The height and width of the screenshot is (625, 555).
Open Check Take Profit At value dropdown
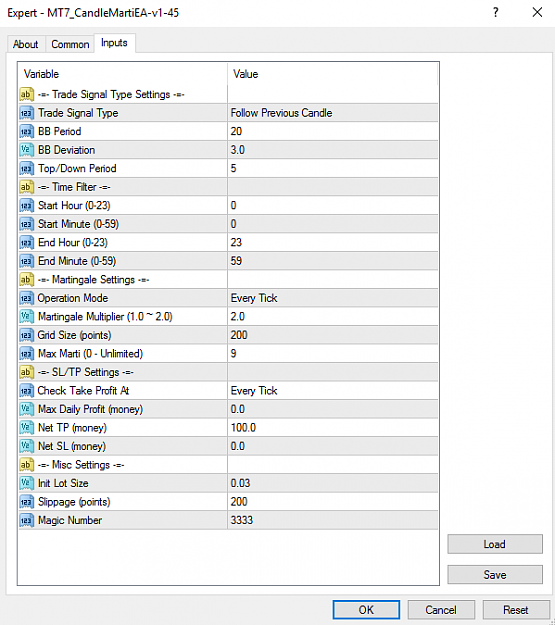coord(333,391)
